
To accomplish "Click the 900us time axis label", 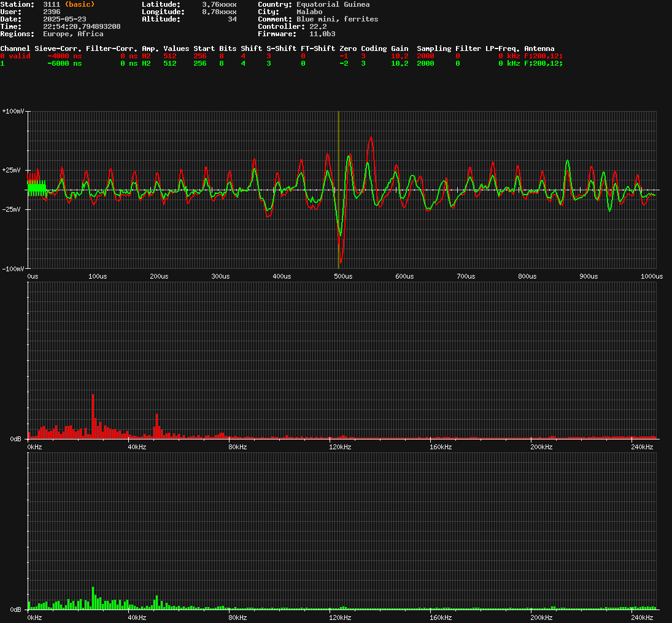I will 589,276.
